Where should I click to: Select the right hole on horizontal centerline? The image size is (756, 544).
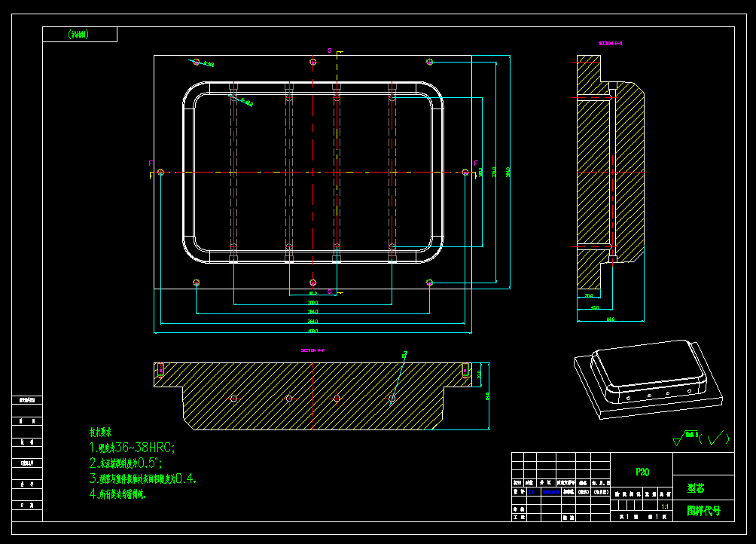point(465,173)
